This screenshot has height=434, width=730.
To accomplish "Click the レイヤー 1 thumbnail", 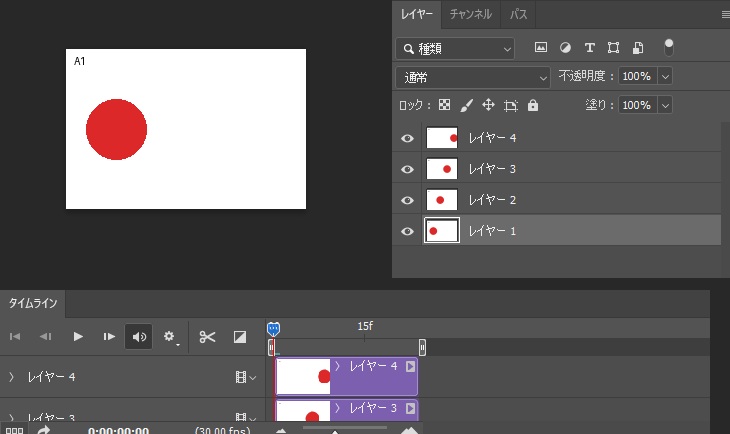I will tap(442, 231).
